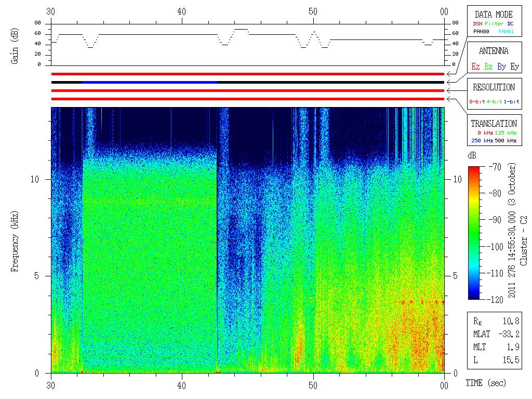Click the DATA MODE legend title
This screenshot has height=399, width=532.
tap(494, 15)
